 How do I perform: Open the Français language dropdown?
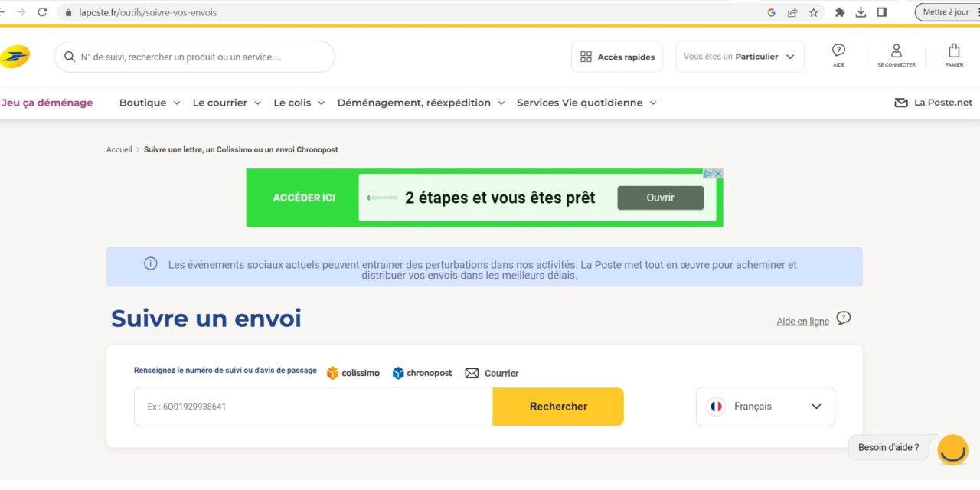[765, 407]
